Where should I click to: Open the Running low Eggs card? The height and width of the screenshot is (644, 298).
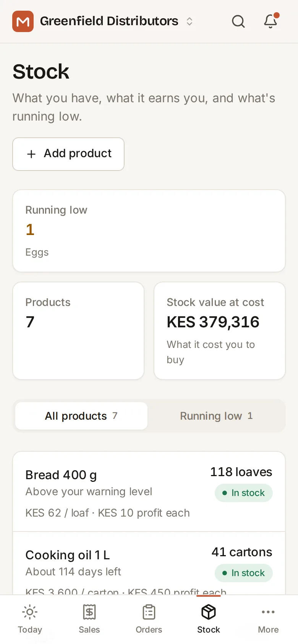click(x=149, y=231)
